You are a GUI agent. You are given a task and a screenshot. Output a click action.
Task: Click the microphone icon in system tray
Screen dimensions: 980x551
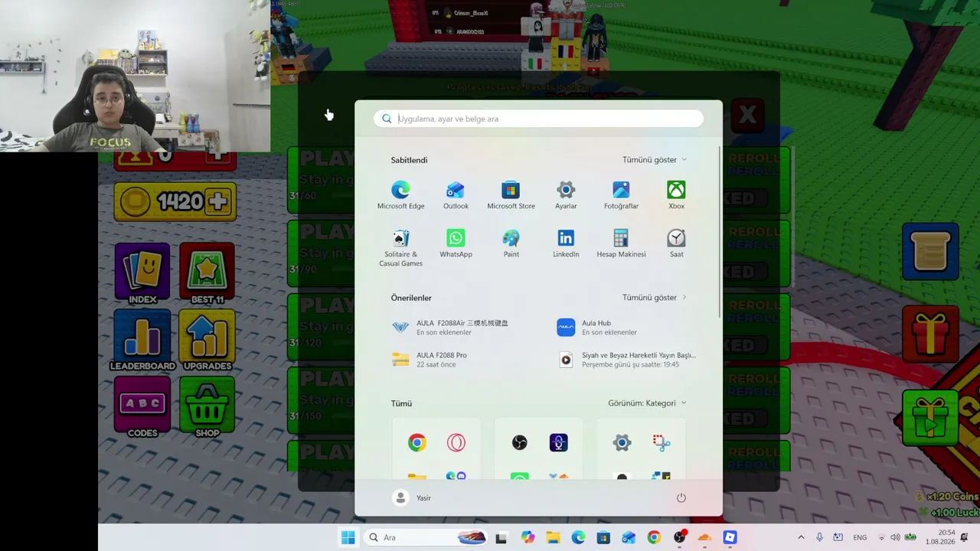tap(819, 537)
